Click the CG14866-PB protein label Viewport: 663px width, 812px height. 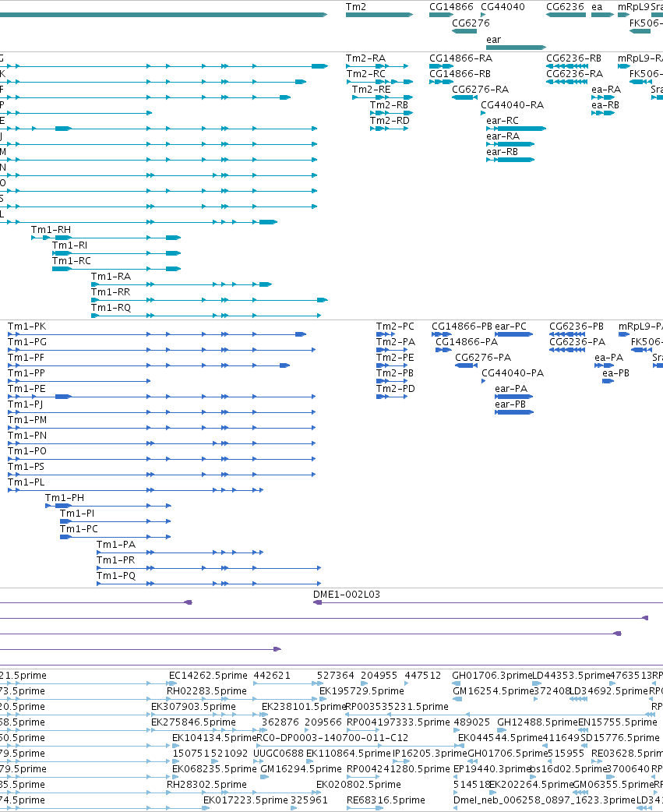pyautogui.click(x=462, y=327)
